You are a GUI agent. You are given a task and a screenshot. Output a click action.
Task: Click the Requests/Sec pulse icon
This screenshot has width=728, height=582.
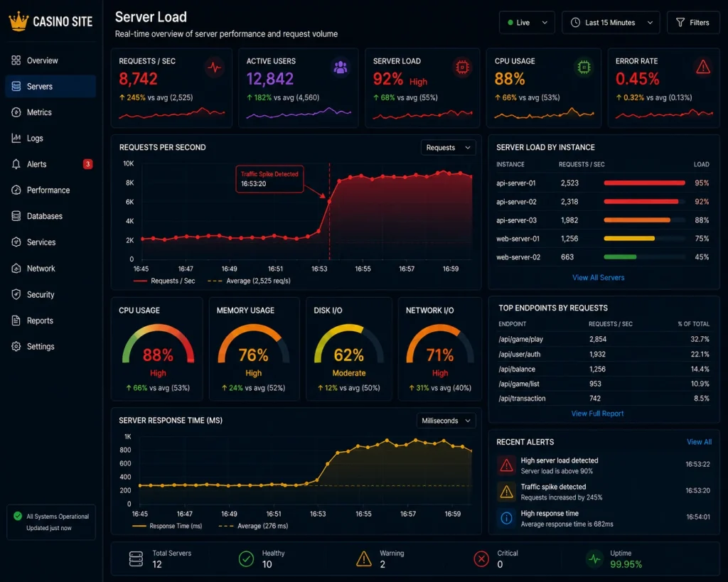pyautogui.click(x=215, y=68)
